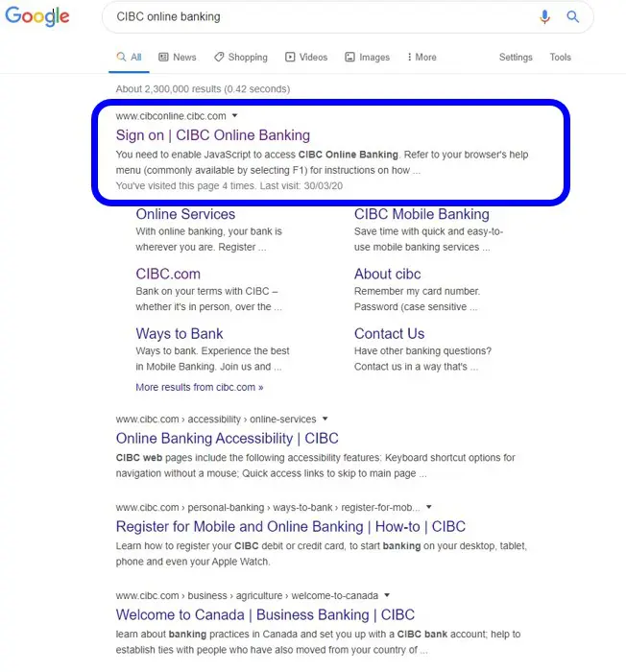Open Register for Mobile and Online Banking result
This screenshot has height=672, width=626.
coord(291,526)
